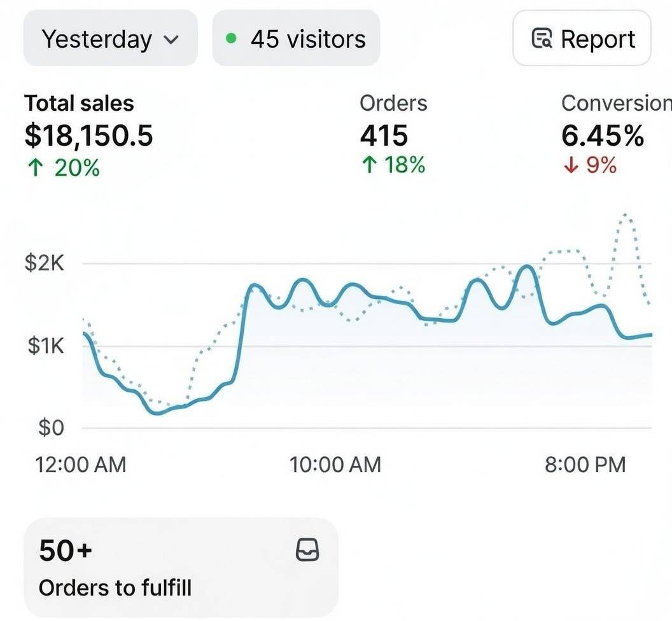Open the Report view
This screenshot has height=621, width=672.
point(581,39)
